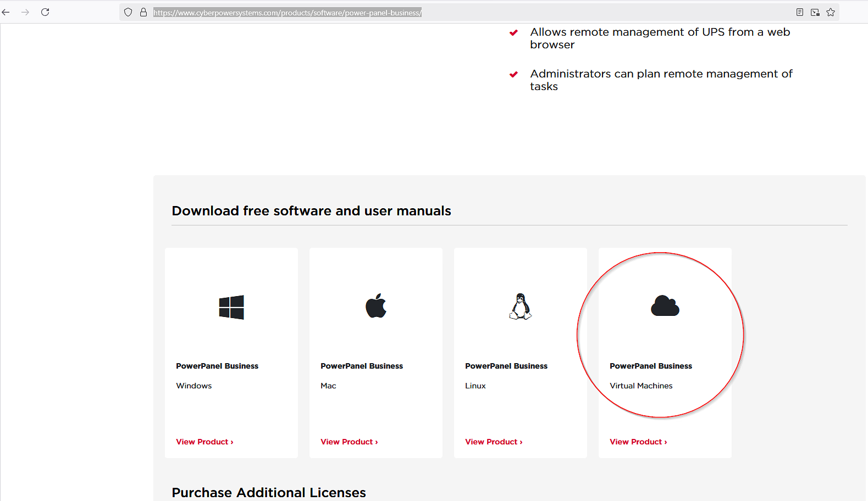Reload the page with refresh icon
The height and width of the screenshot is (501, 868).
[45, 12]
